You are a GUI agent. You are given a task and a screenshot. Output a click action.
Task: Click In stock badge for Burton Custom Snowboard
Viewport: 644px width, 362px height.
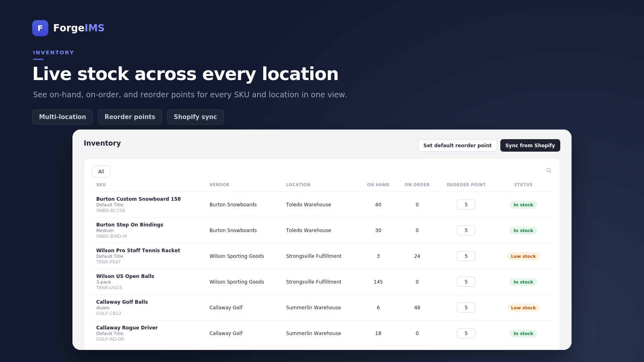click(523, 205)
